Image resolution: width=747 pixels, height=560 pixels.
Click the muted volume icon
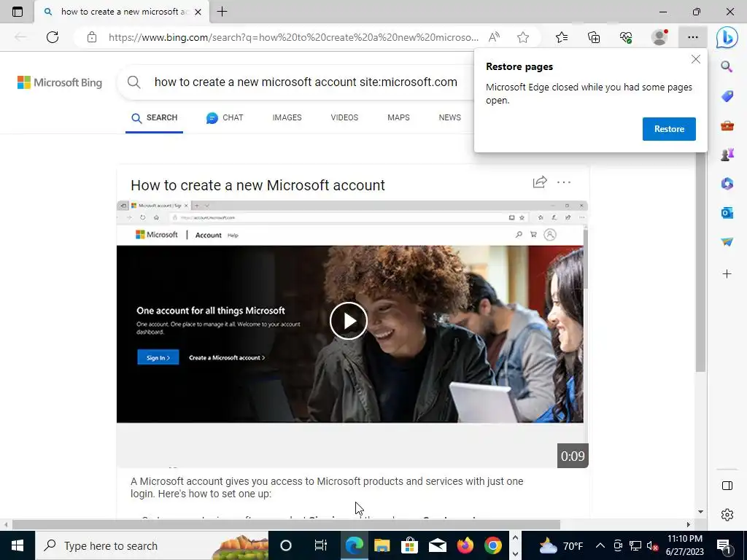[x=653, y=545]
